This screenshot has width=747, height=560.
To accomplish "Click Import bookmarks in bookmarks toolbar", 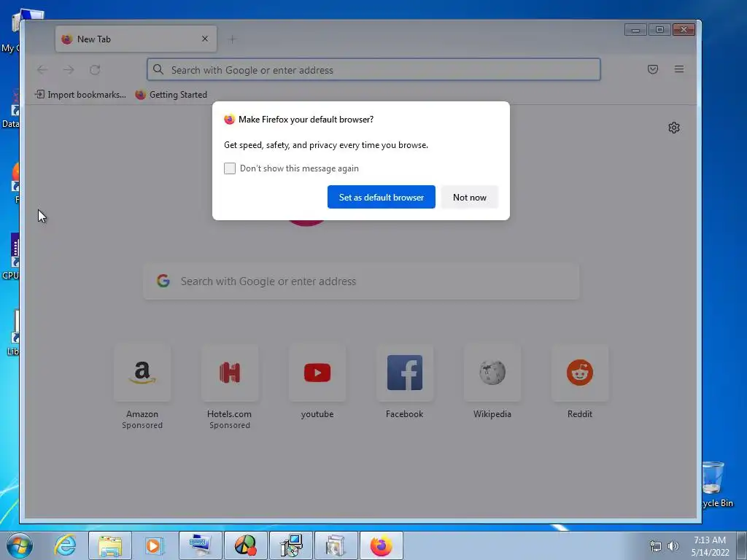I will coord(80,95).
